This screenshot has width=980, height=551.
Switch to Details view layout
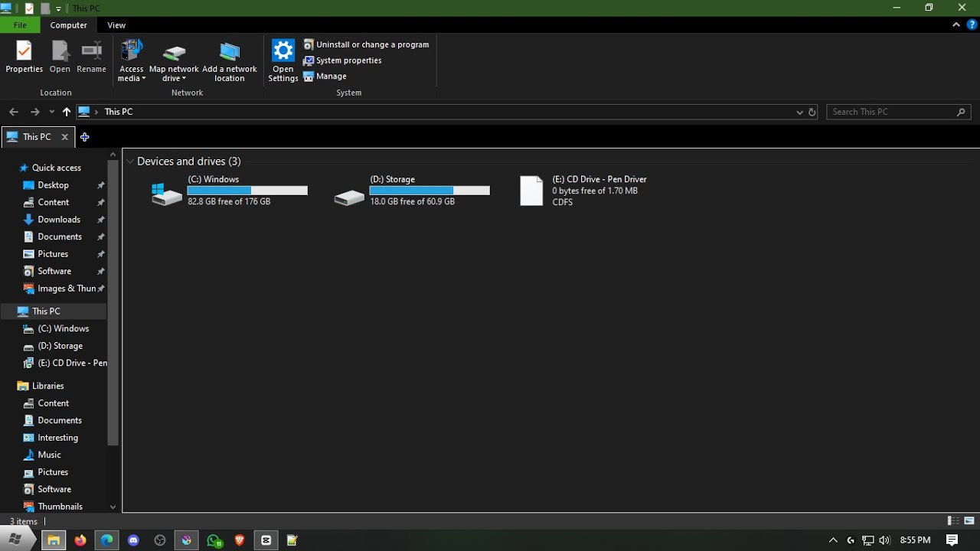[x=953, y=521]
